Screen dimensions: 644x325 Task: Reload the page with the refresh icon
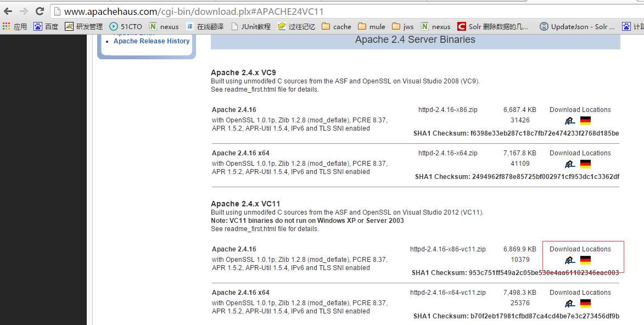(40, 11)
